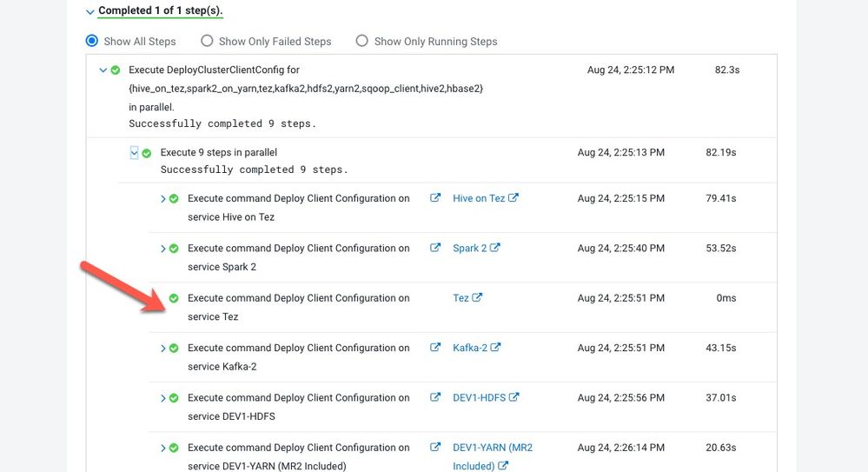Open the Tez service link

(461, 298)
